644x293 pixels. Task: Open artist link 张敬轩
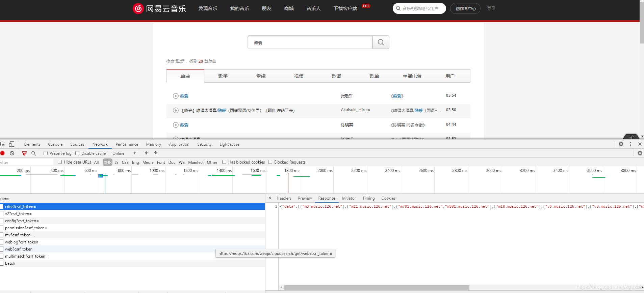point(347,96)
